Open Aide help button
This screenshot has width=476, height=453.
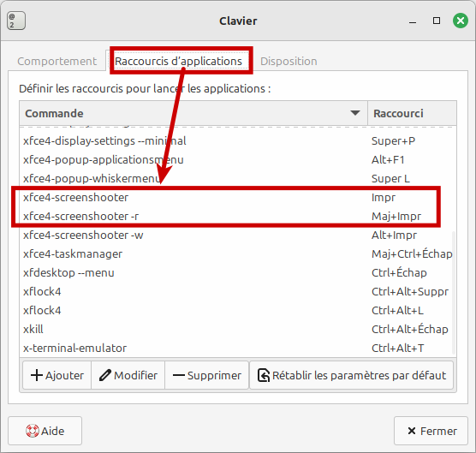coord(45,431)
